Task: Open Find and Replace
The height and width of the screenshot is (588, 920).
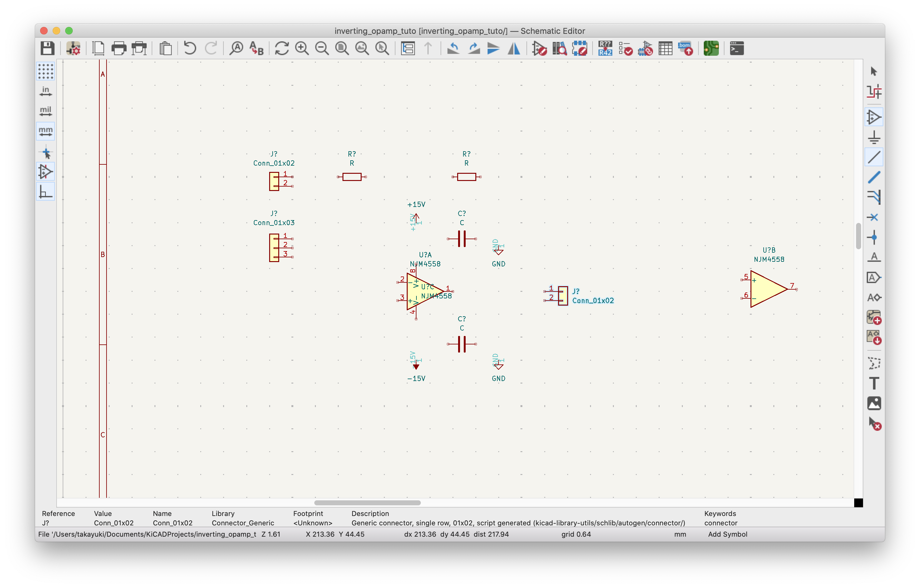Action: tap(256, 49)
